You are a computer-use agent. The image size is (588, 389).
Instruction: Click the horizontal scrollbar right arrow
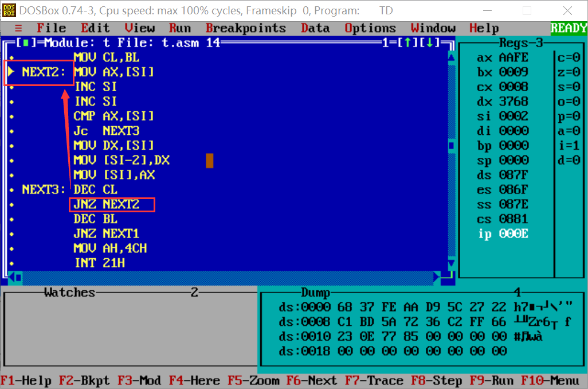click(437, 278)
